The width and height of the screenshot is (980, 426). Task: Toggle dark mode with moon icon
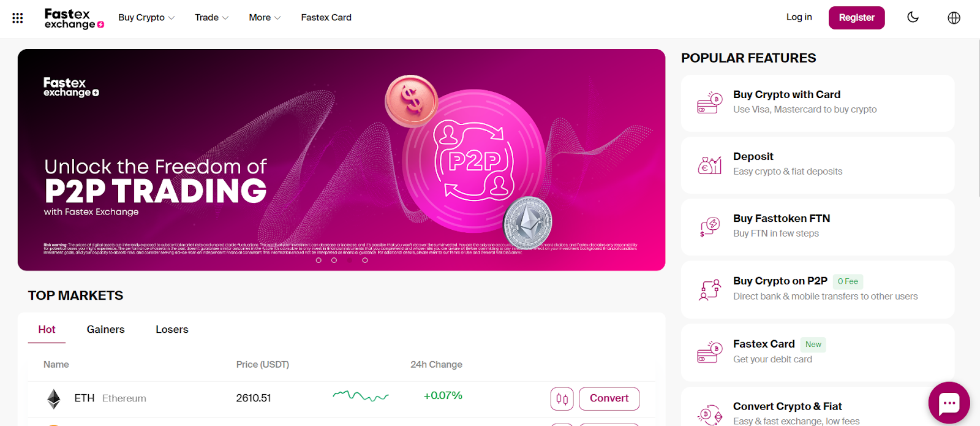(x=913, y=17)
